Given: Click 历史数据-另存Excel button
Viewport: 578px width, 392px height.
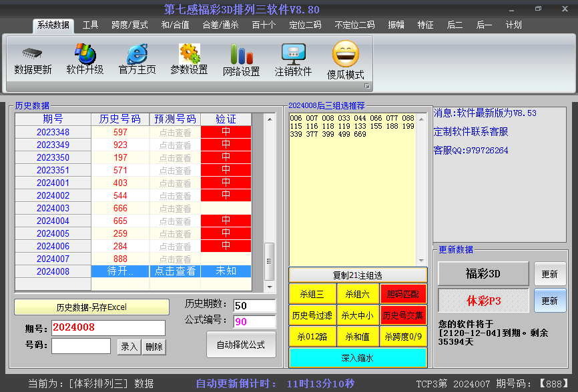Looking at the screenshot, I should tap(91, 307).
